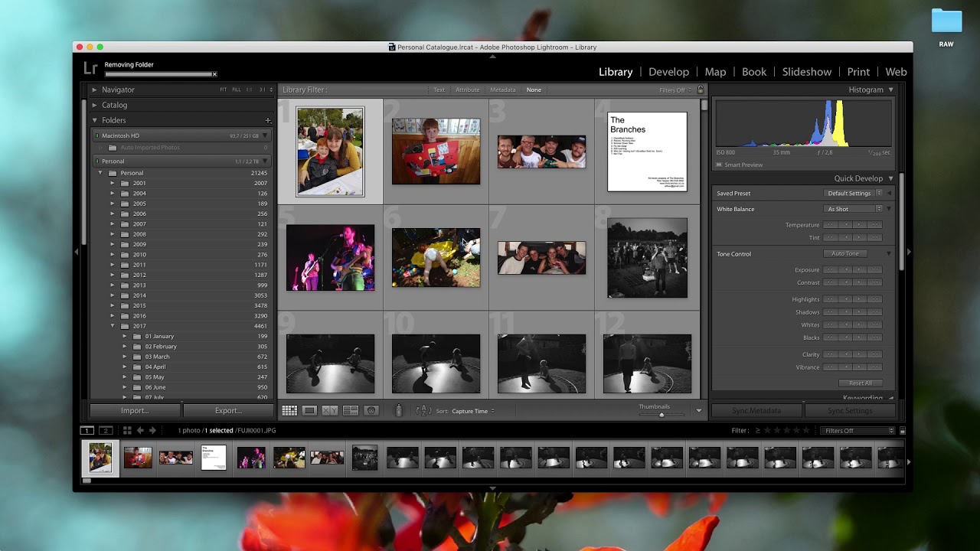
Task: Open People view face icon
Action: [x=371, y=411]
